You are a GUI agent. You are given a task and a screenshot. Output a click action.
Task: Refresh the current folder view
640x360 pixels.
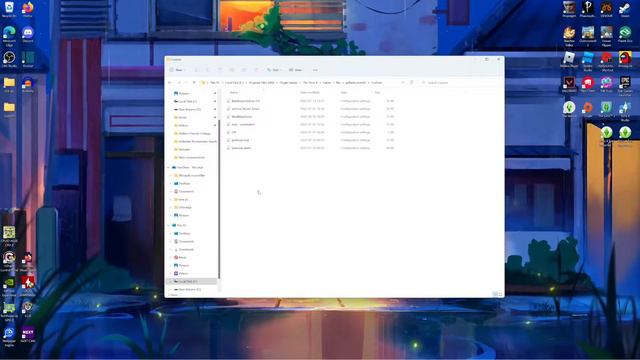pos(411,82)
